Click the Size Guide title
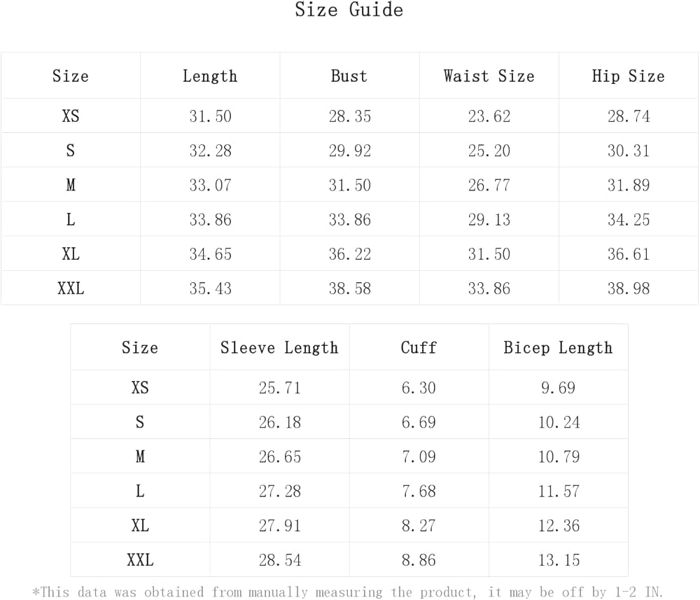Viewport: 700px width, 600px height. click(x=349, y=10)
